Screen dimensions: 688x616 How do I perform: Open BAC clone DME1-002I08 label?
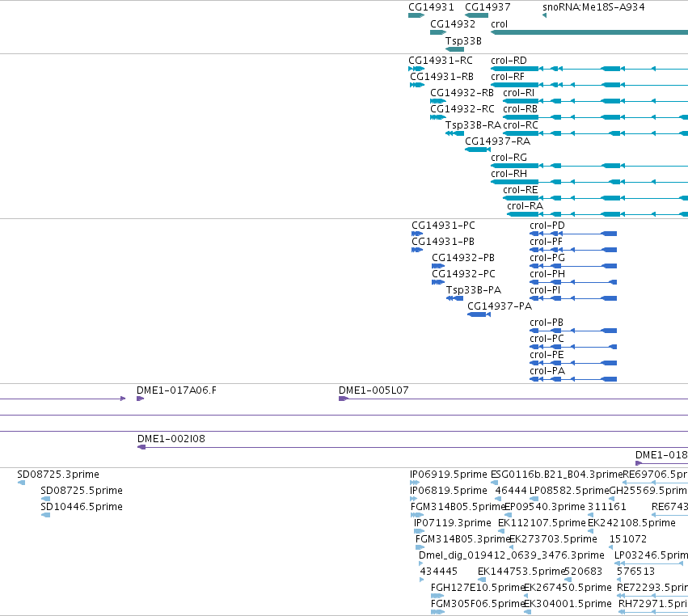click(171, 439)
